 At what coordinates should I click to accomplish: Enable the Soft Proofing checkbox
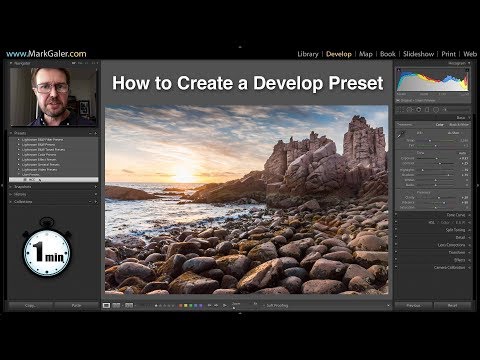pos(263,305)
